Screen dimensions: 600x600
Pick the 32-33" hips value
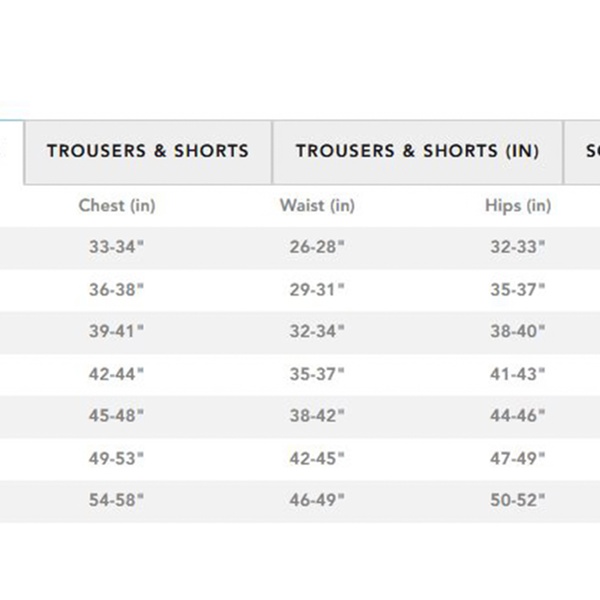pyautogui.click(x=518, y=248)
